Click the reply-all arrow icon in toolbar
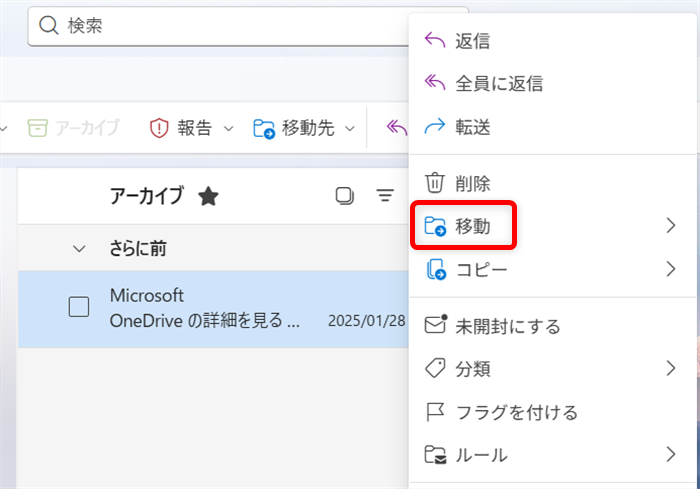This screenshot has width=700, height=489. pos(397,128)
